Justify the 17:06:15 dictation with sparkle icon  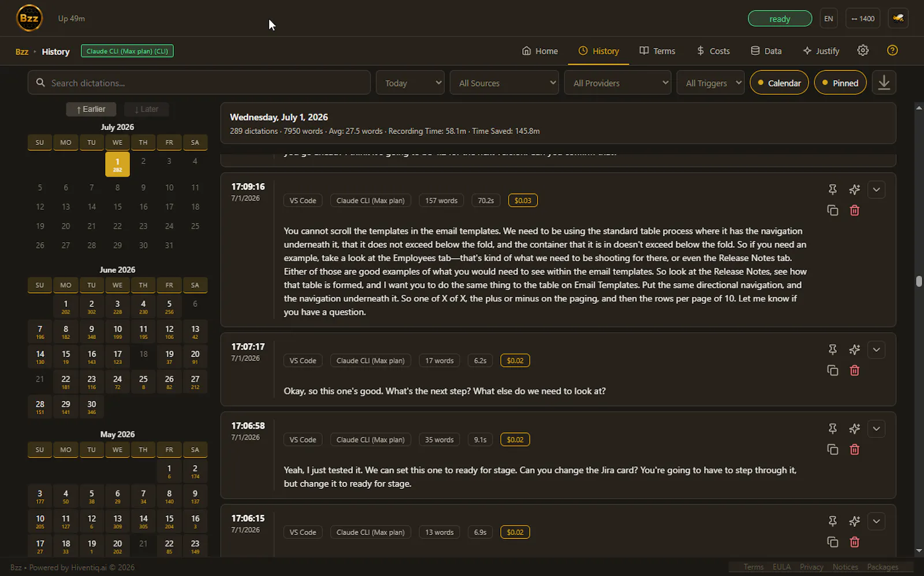point(855,521)
